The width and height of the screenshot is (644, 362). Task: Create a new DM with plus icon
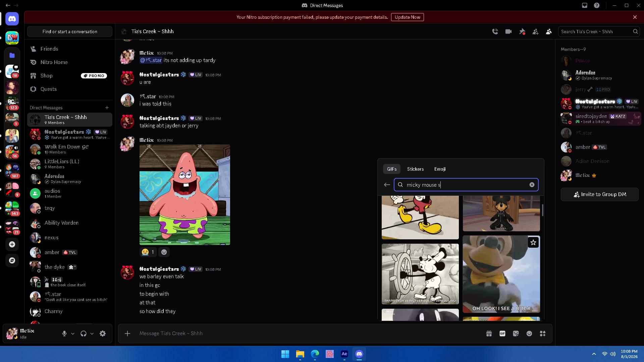click(x=107, y=108)
